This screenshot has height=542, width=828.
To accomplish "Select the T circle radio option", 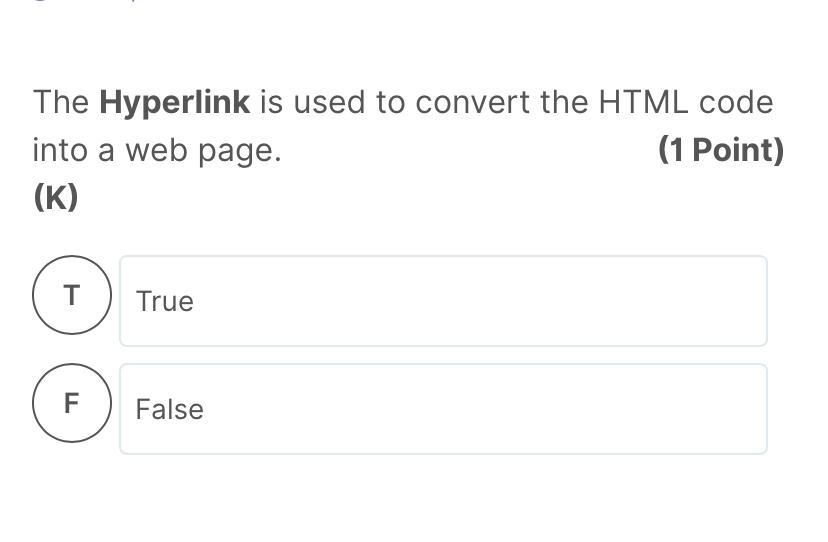I will coord(71,295).
